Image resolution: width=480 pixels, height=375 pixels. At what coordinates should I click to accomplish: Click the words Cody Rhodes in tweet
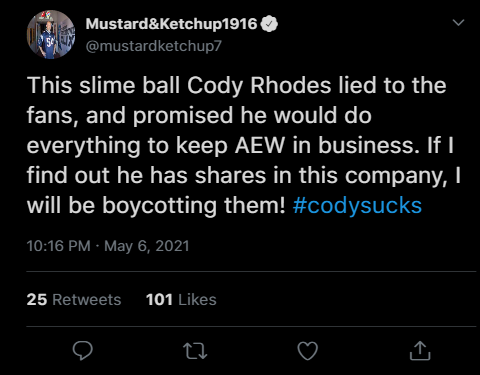click(259, 86)
